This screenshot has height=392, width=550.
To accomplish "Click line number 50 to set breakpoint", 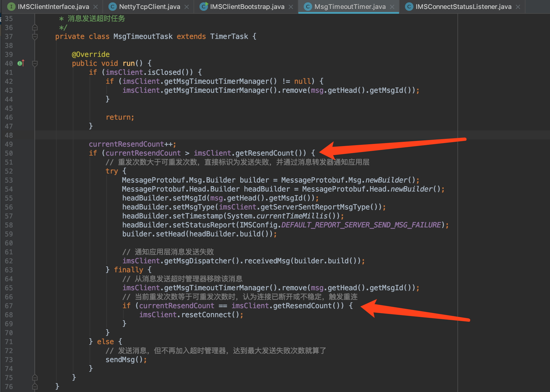I will point(9,153).
